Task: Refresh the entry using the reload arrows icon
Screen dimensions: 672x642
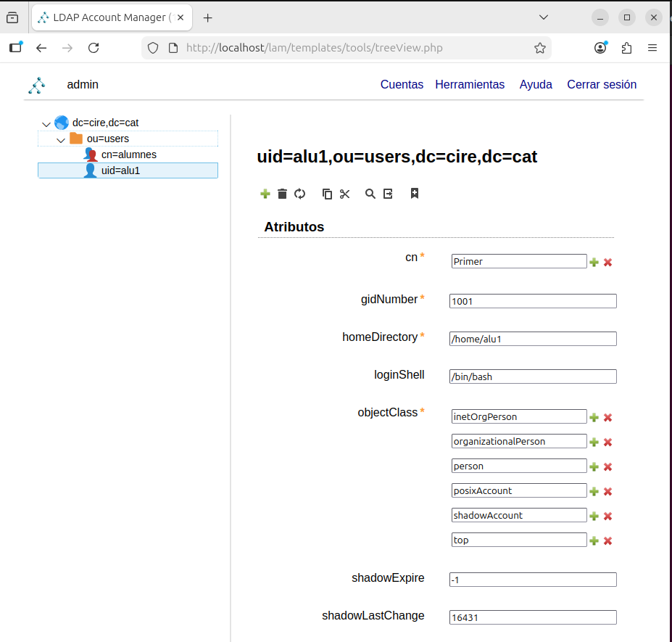Action: click(300, 194)
